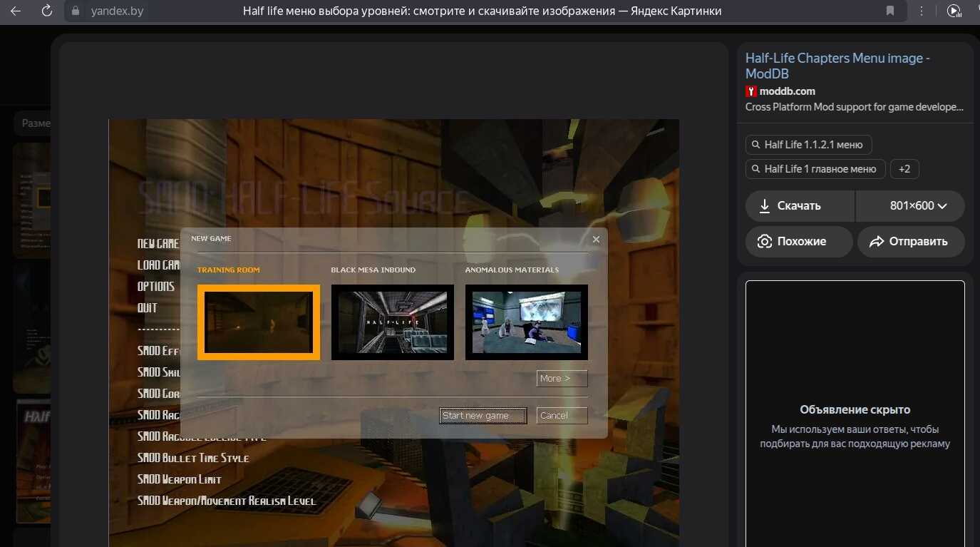Open the browser three-dot menu
980x547 pixels.
coord(922,11)
